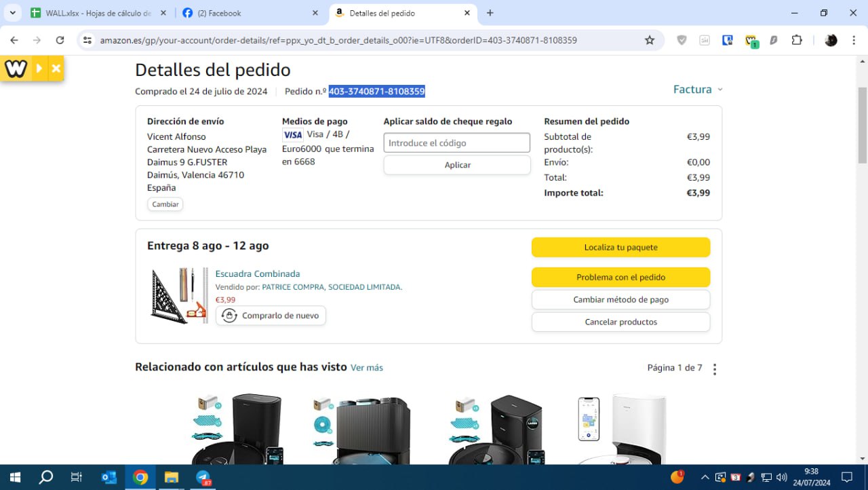Open a new browser tab
Image resolution: width=868 pixels, height=490 pixels.
[490, 13]
